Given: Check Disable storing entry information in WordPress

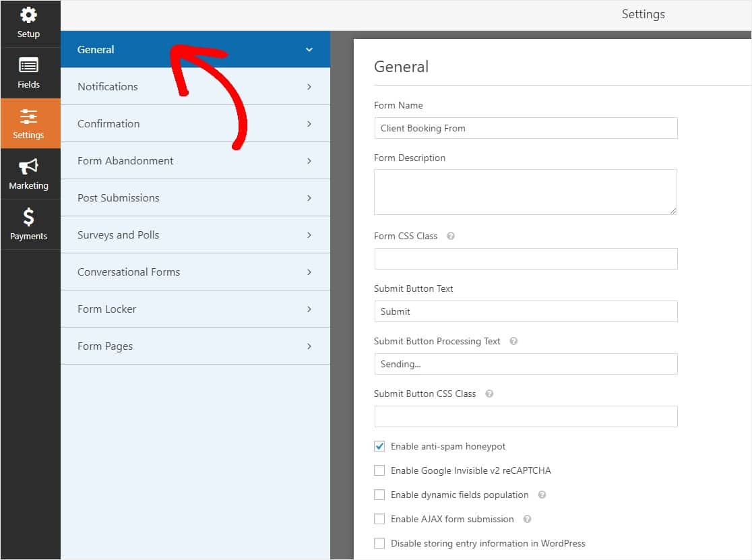Looking at the screenshot, I should click(x=379, y=543).
